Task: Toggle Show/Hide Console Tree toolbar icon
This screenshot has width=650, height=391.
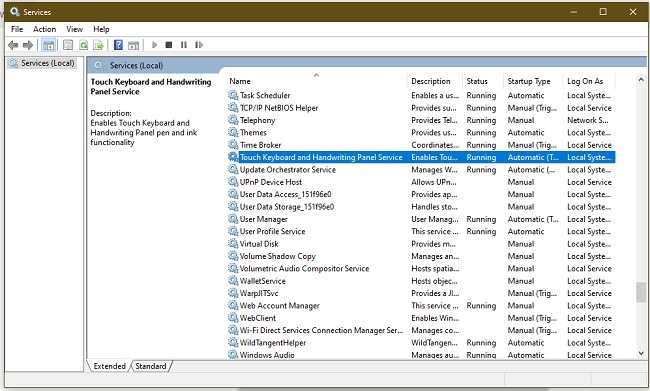Action: click(49, 45)
